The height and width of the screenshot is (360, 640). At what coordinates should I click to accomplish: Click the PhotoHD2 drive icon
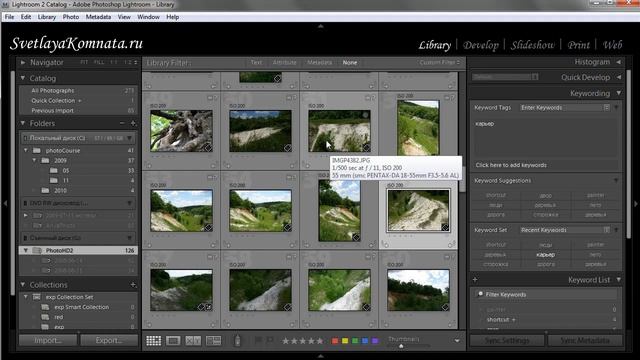point(37,250)
